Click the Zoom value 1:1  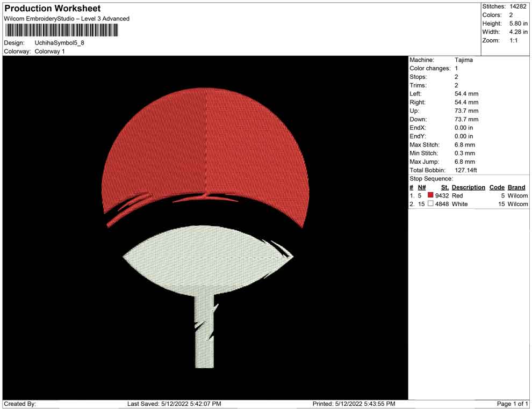513,41
